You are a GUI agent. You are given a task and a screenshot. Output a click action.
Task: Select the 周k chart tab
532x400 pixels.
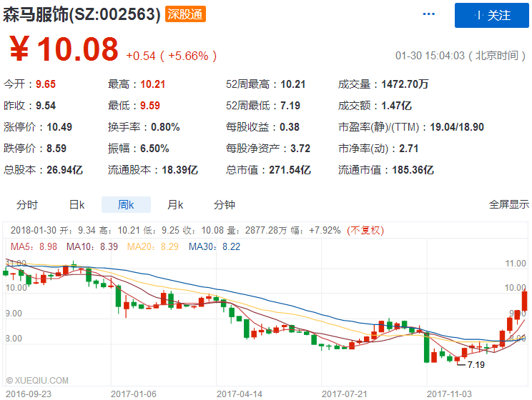[x=126, y=205]
